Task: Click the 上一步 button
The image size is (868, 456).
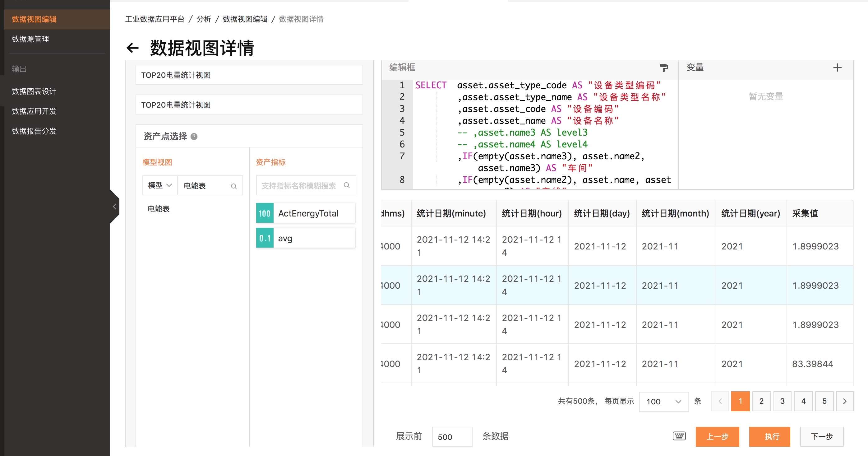Action: coord(718,436)
